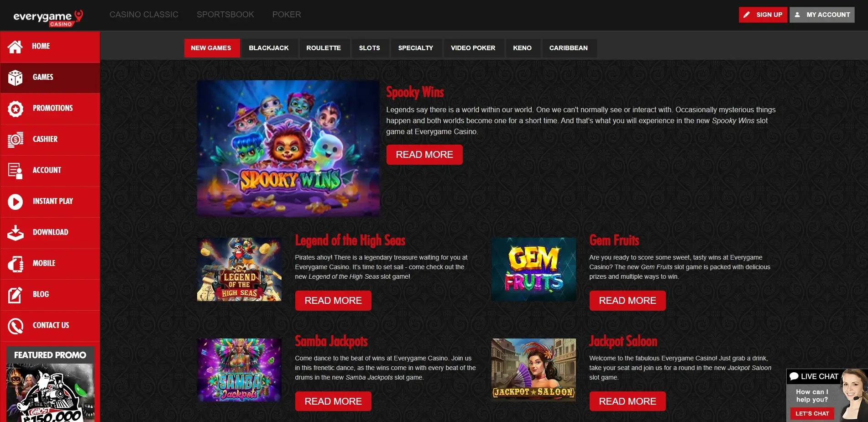
Task: Launch Instant Play via play circle icon
Action: [x=15, y=202]
